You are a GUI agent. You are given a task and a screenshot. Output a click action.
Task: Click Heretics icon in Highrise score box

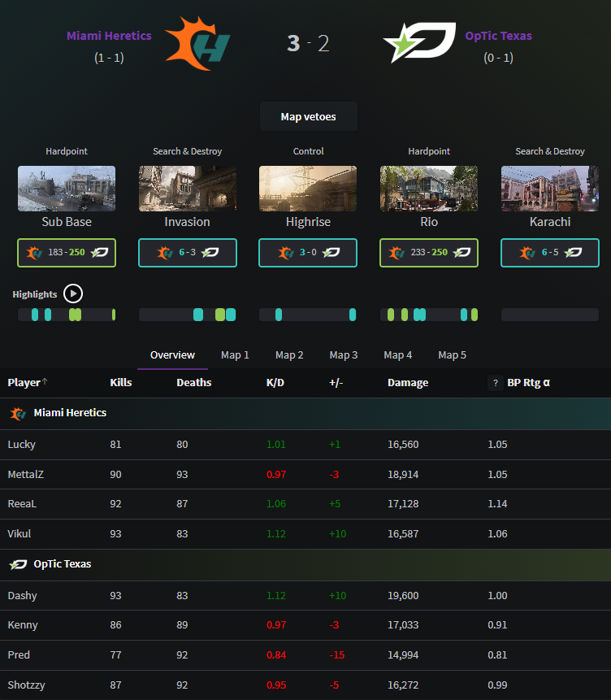coord(286,253)
